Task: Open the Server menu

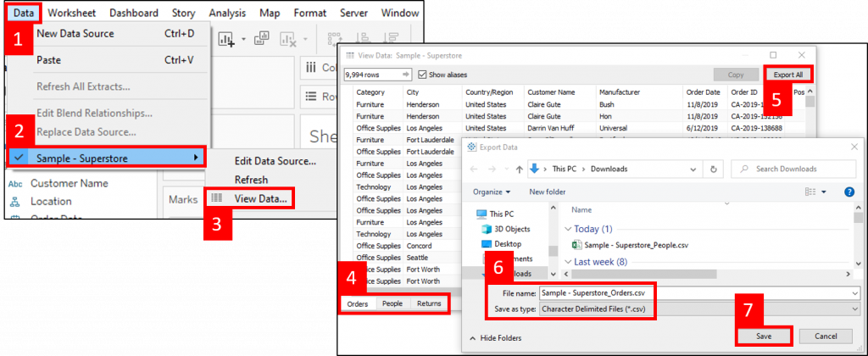Action: tap(353, 13)
